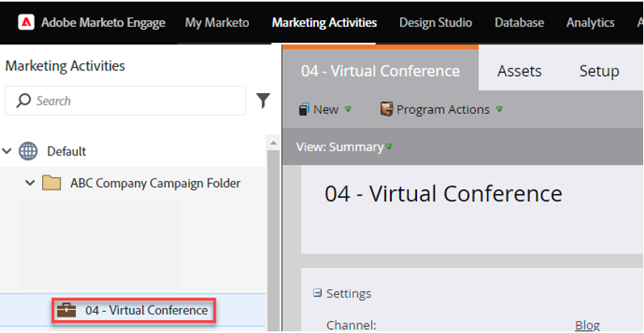Open the New dropdown arrow
This screenshot has height=333, width=644.
click(x=348, y=109)
